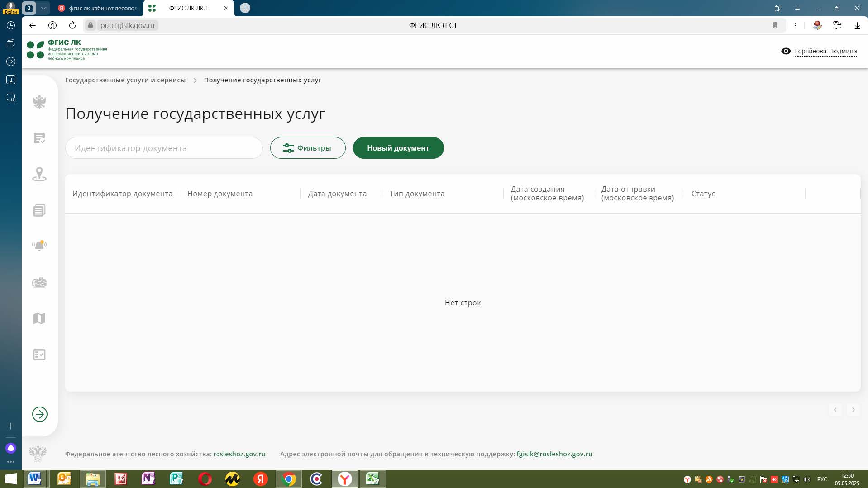
Task: Click the pub.fgislk.gov.ru address field
Action: click(x=127, y=25)
